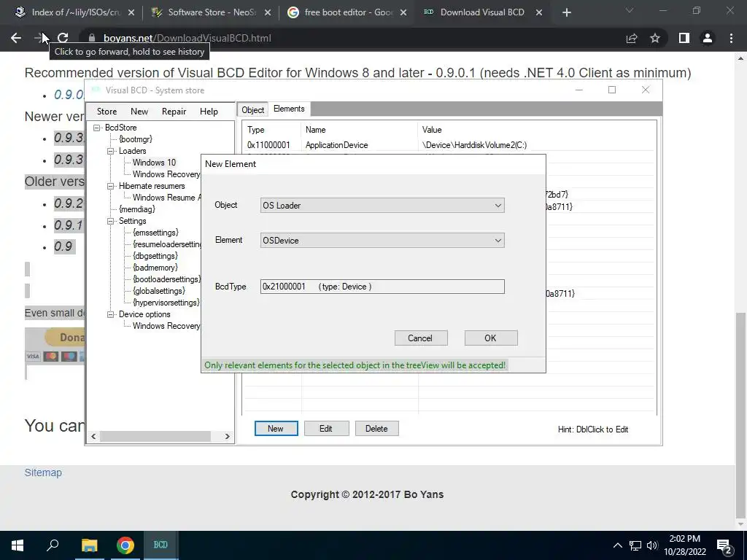This screenshot has width=747, height=560.
Task: Open the notification center icon
Action: 724,545
